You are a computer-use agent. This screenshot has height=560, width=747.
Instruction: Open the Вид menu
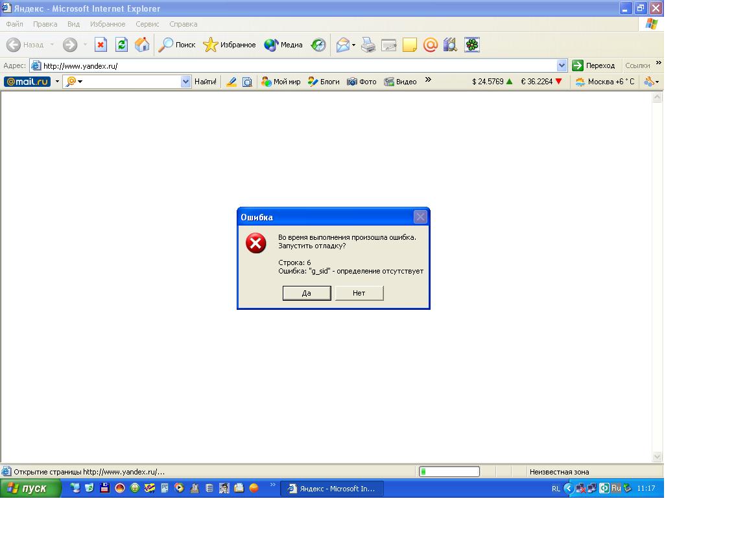(x=73, y=24)
